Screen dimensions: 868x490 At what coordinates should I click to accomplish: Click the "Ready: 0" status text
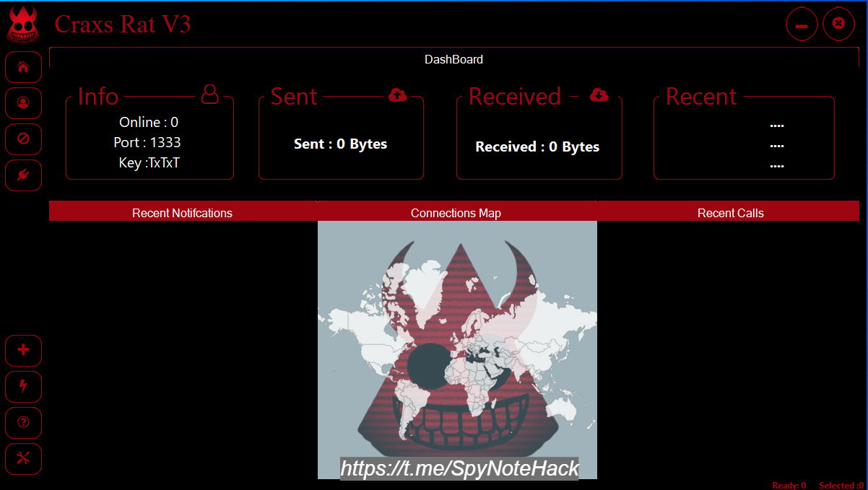tap(789, 485)
